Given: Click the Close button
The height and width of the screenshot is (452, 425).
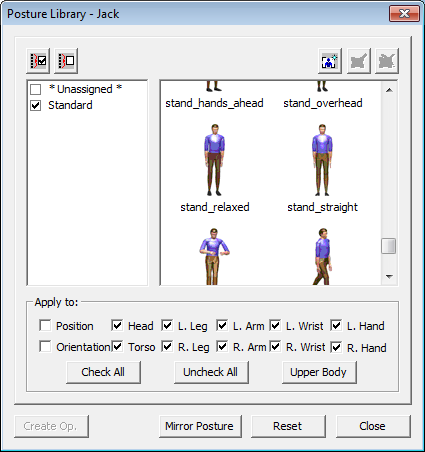Looking at the screenshot, I should pyautogui.click(x=373, y=426).
